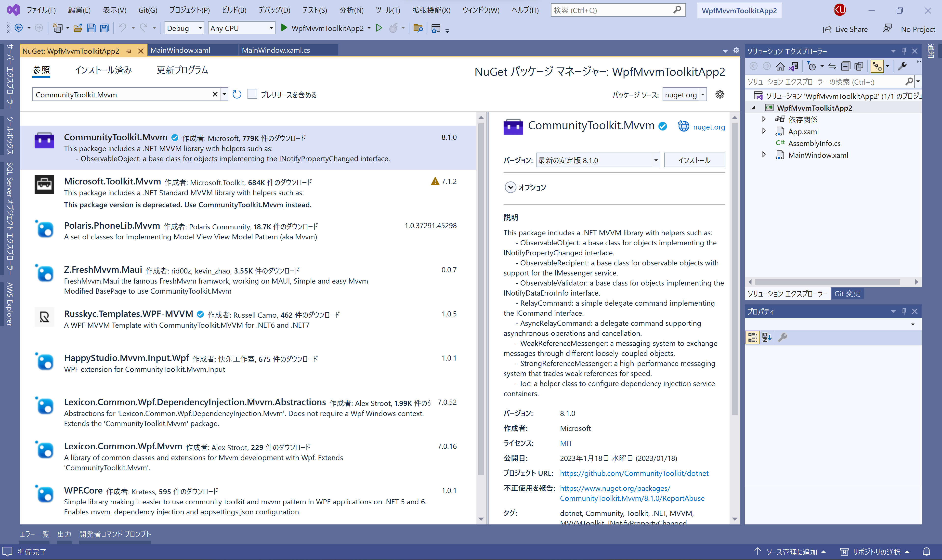
Task: Click sync with active document icon
Action: coord(832,66)
